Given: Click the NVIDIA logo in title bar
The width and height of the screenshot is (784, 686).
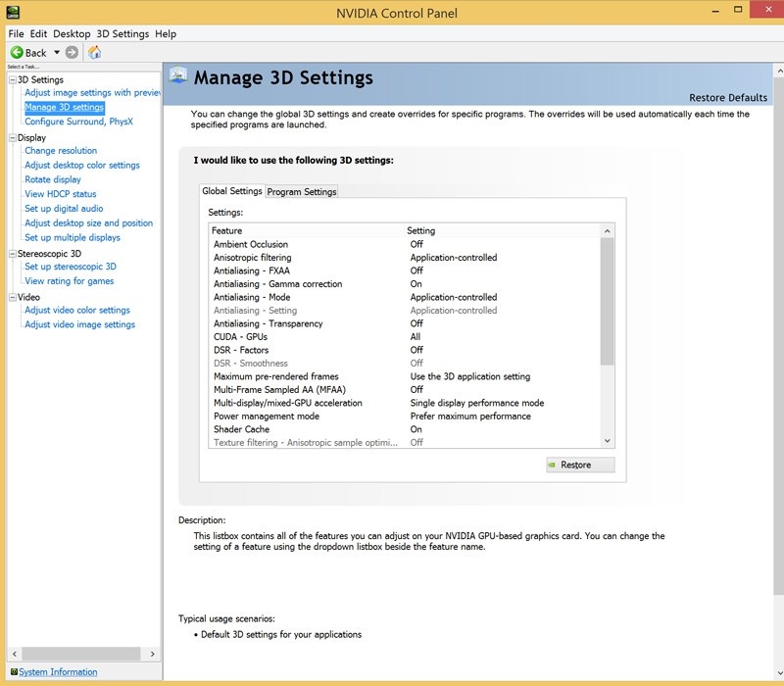Looking at the screenshot, I should coord(12,12).
